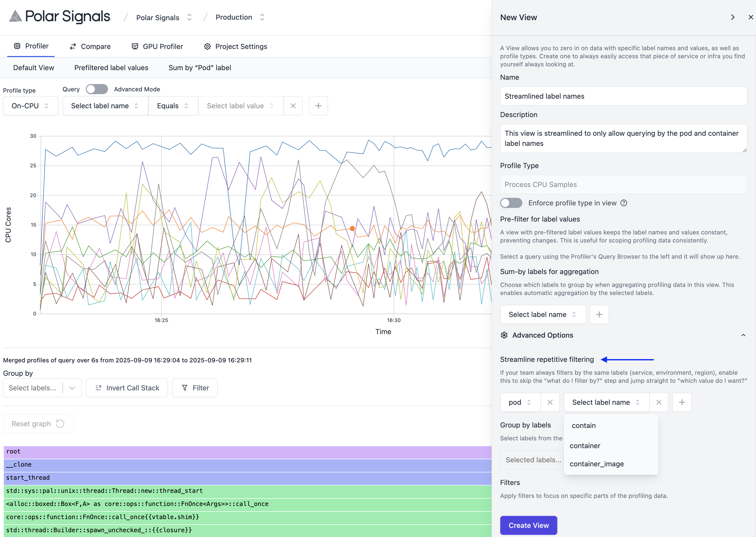Click the plus icon under Sum-by labels

[x=599, y=314]
